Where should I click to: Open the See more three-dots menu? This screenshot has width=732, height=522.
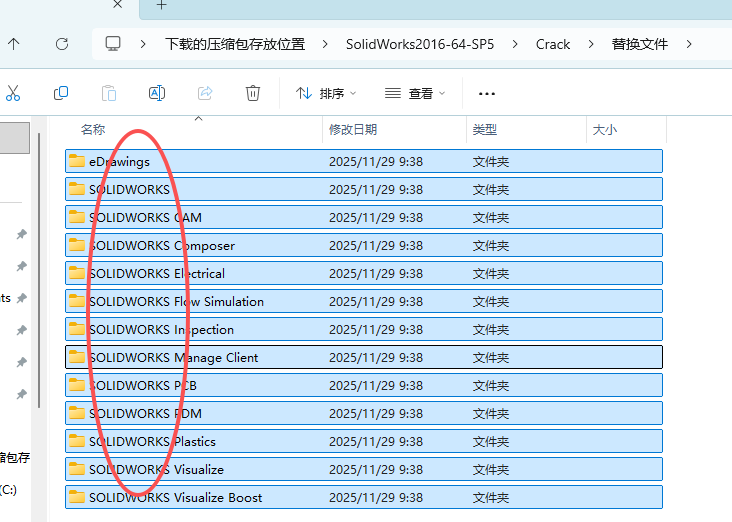point(487,94)
